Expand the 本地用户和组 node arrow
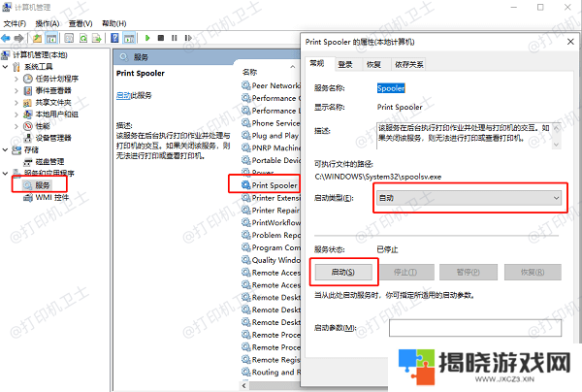This screenshot has height=392, width=582. tap(16, 114)
